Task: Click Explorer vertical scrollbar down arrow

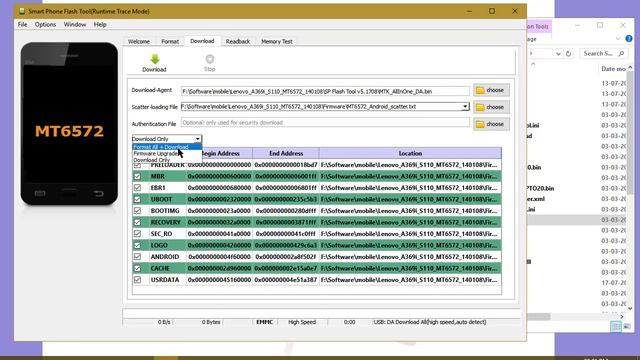Action: point(631,308)
